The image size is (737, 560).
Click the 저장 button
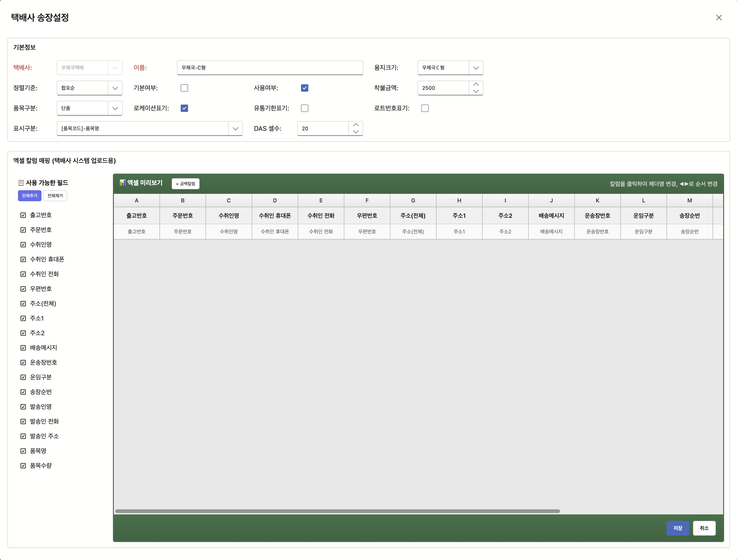[678, 528]
